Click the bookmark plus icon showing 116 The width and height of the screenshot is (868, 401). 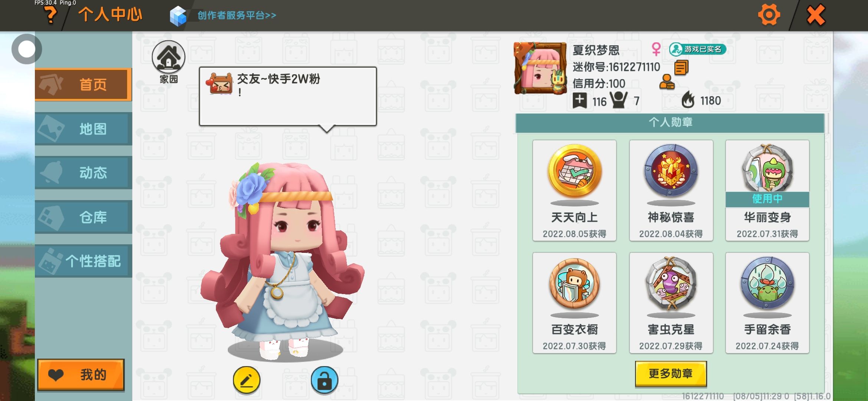pyautogui.click(x=580, y=101)
